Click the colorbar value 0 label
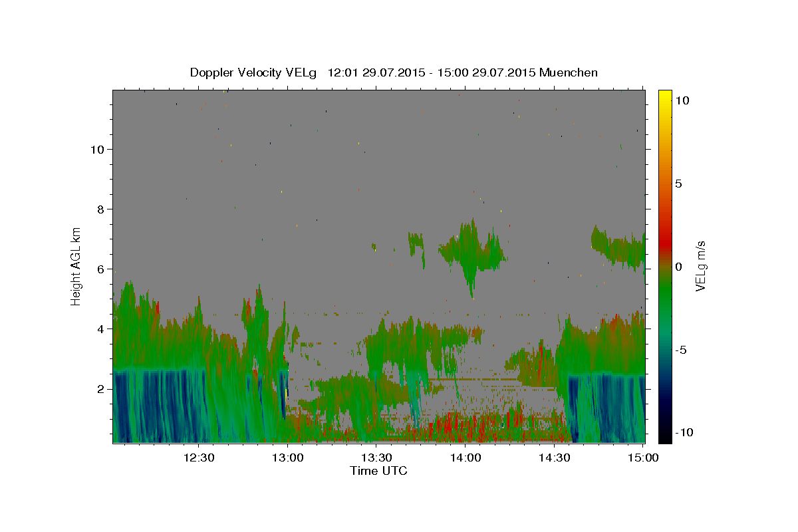Viewport: 798px width, 532px height. [x=679, y=266]
